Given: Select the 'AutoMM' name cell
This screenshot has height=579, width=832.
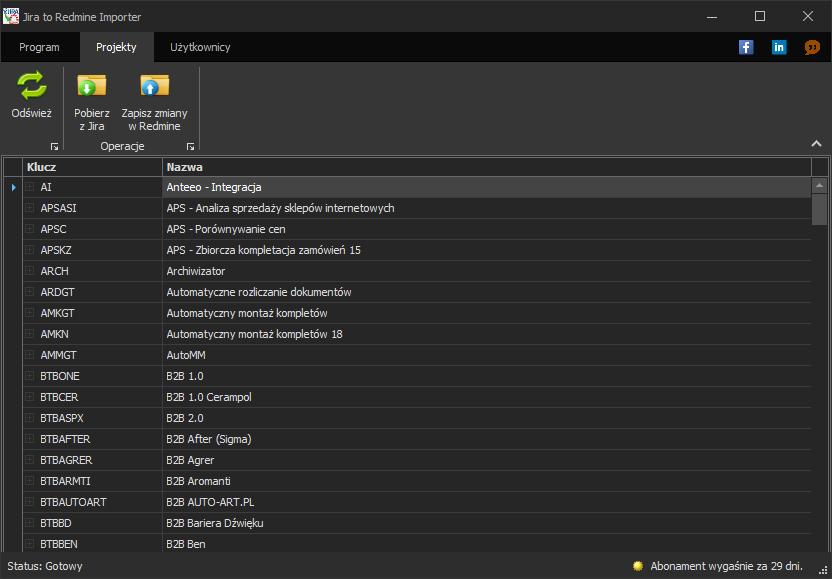Looking at the screenshot, I should 487,355.
